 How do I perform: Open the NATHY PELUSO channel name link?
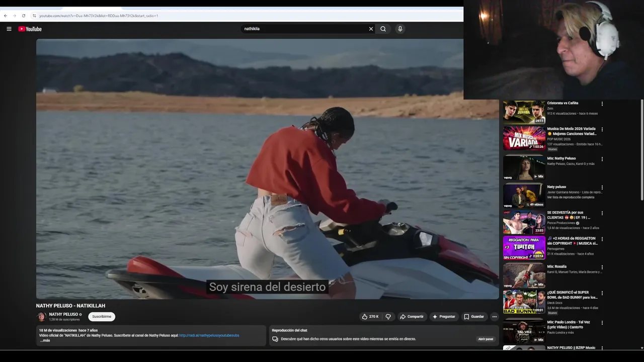pos(63,314)
